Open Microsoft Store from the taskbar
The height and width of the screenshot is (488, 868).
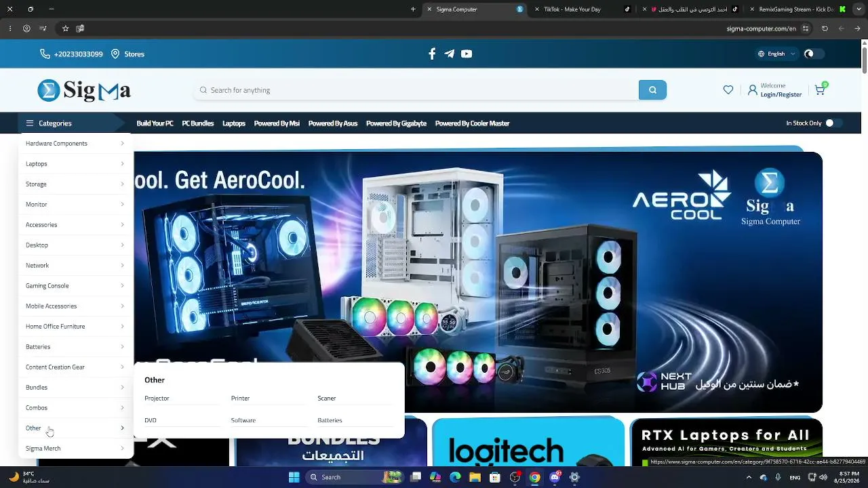(495, 477)
